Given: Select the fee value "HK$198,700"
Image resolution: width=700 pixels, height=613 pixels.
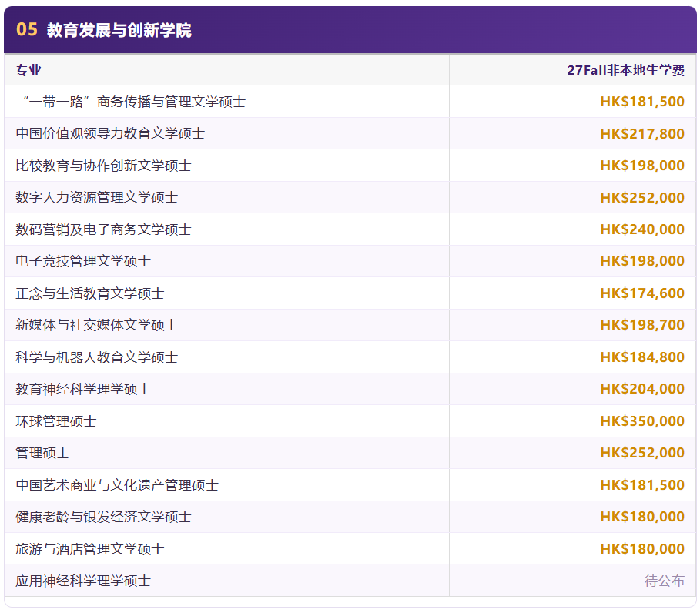Looking at the screenshot, I should point(642,325).
